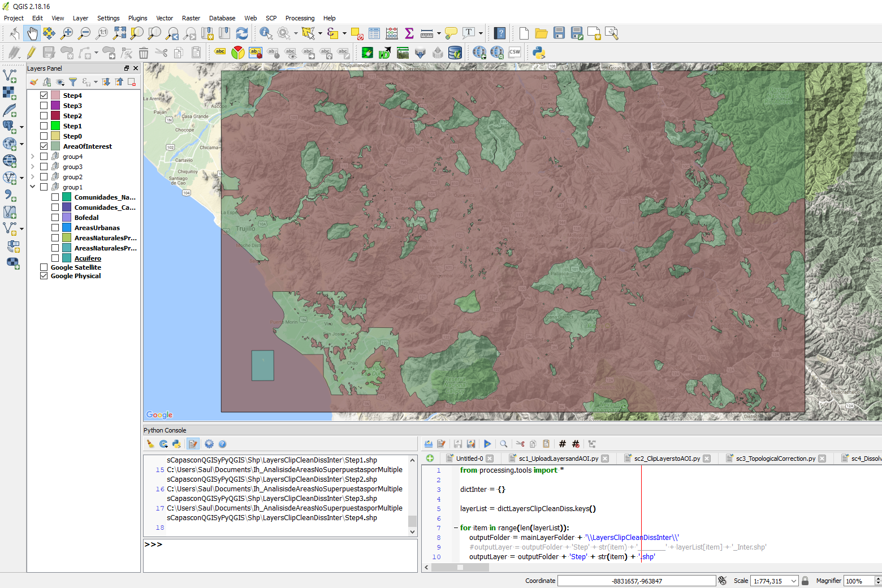Open the CSW MetaSearch plugin
The image size is (882, 588).
[x=514, y=53]
